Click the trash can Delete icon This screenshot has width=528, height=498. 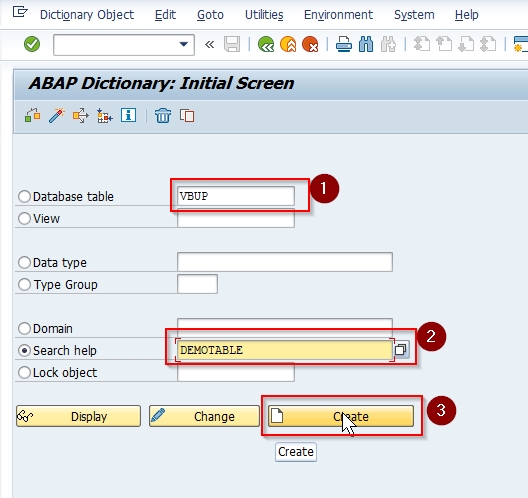coord(163,116)
